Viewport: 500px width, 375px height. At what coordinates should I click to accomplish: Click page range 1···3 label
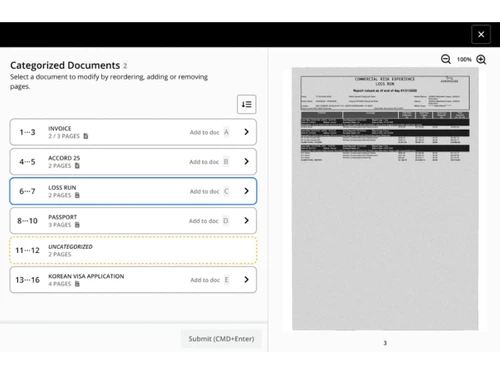[x=27, y=132]
